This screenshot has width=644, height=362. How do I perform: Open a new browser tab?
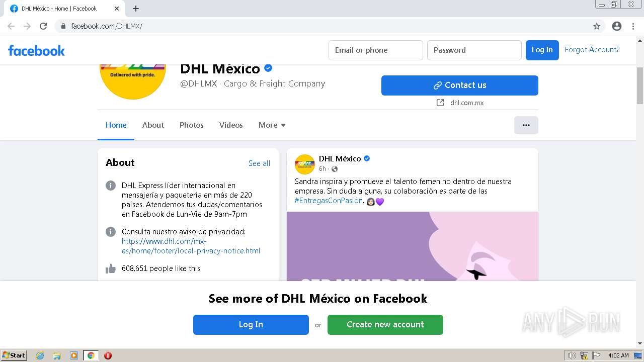[136, 9]
